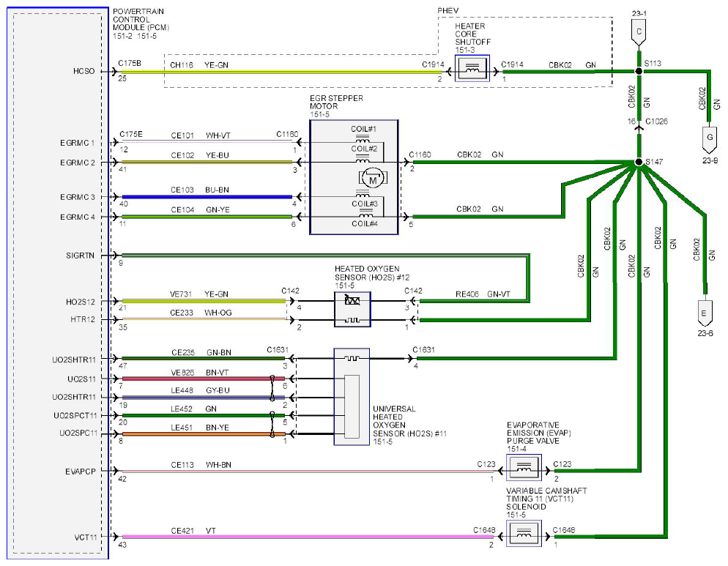Click the Evaporative Emission Purge Valve title
Viewport: 728px width, 566px height.
[538, 433]
